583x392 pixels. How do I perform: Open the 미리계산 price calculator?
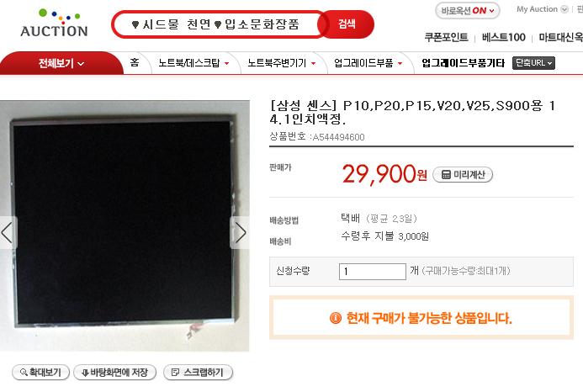tap(463, 174)
